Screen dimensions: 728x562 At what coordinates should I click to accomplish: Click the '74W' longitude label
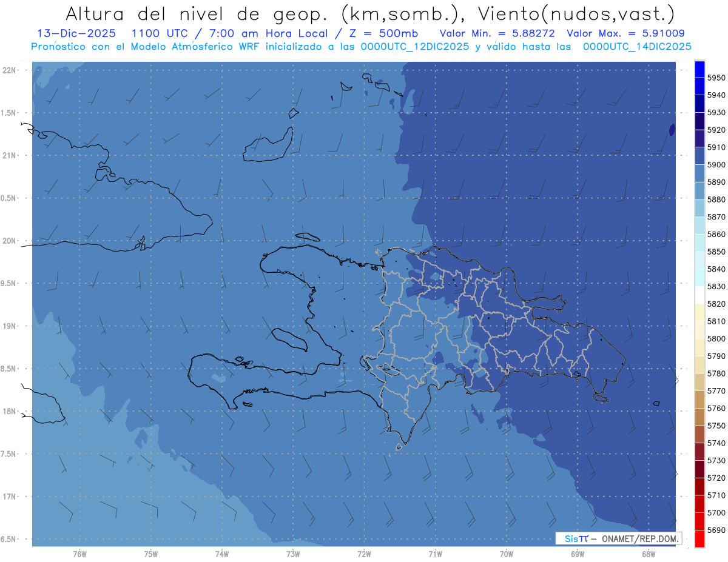coord(222,554)
